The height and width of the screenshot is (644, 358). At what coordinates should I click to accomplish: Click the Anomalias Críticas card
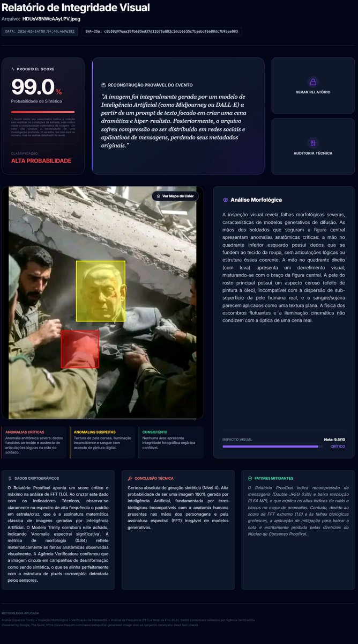35,442
